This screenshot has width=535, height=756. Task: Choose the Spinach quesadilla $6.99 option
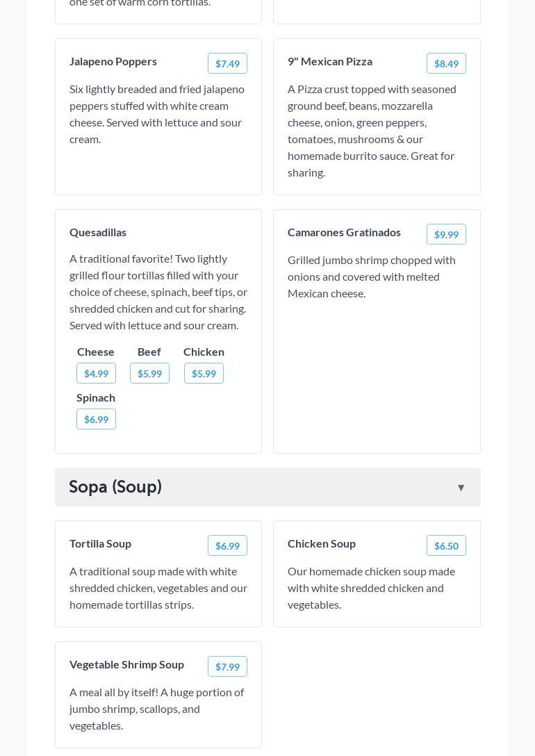(96, 419)
